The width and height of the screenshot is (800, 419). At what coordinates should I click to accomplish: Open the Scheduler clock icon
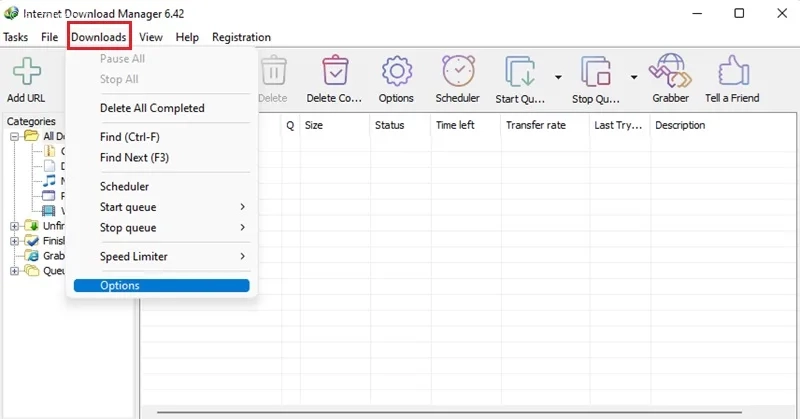coord(458,70)
